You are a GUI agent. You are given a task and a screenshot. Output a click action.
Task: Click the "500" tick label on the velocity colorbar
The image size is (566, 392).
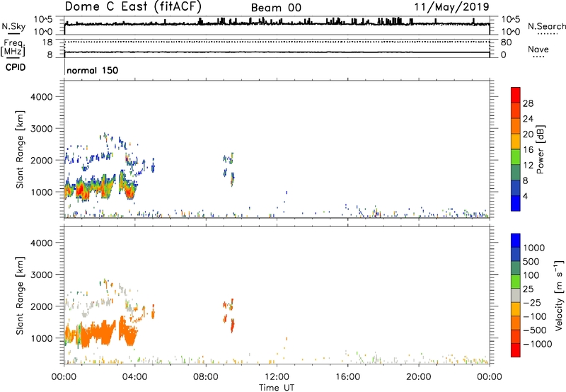point(531,261)
